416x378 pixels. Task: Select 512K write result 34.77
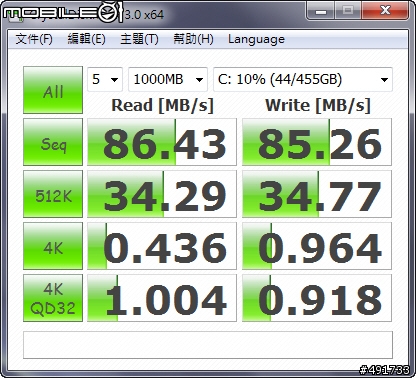coord(317,194)
